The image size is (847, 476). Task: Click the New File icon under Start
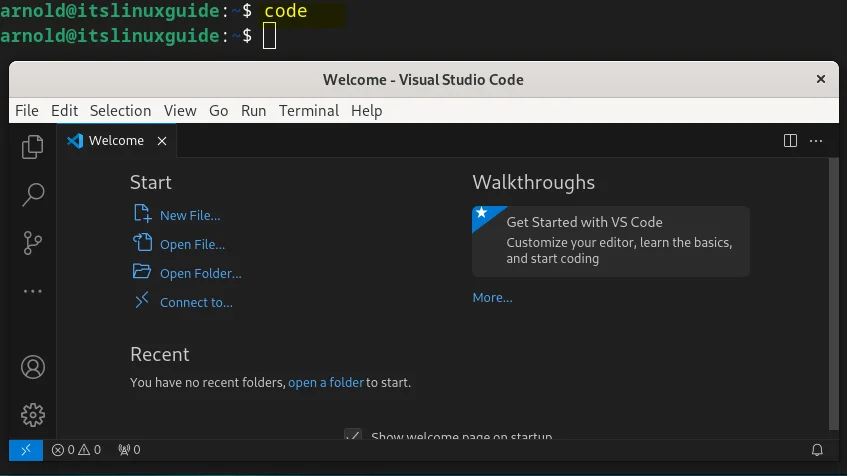point(142,213)
